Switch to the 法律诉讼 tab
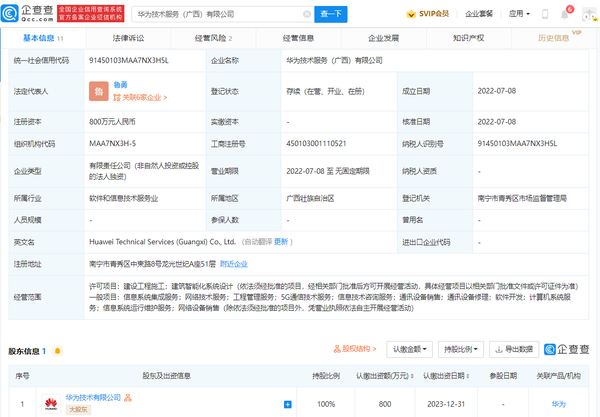 point(128,38)
